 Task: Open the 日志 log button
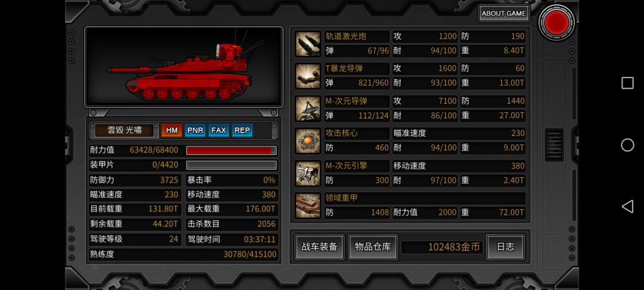(x=505, y=247)
